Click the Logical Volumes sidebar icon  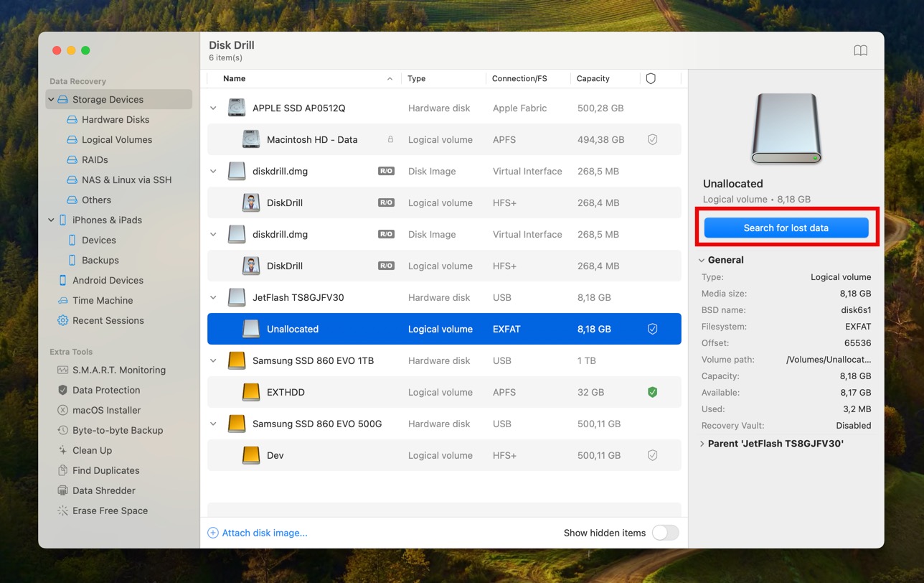[72, 139]
